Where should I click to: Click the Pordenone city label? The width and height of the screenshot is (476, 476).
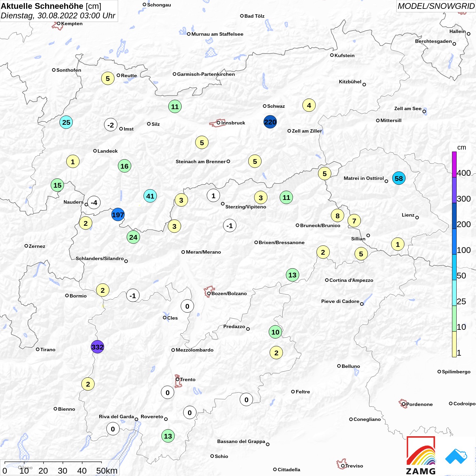click(x=420, y=404)
